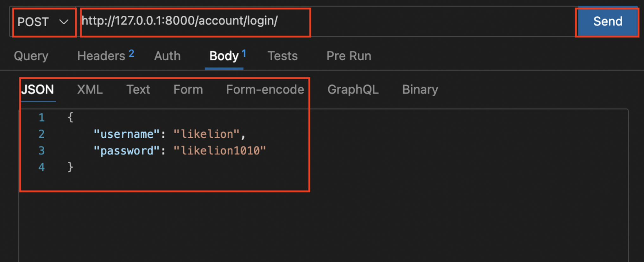Click the request URL input field
Image resolution: width=644 pixels, height=262 pixels.
(195, 21)
